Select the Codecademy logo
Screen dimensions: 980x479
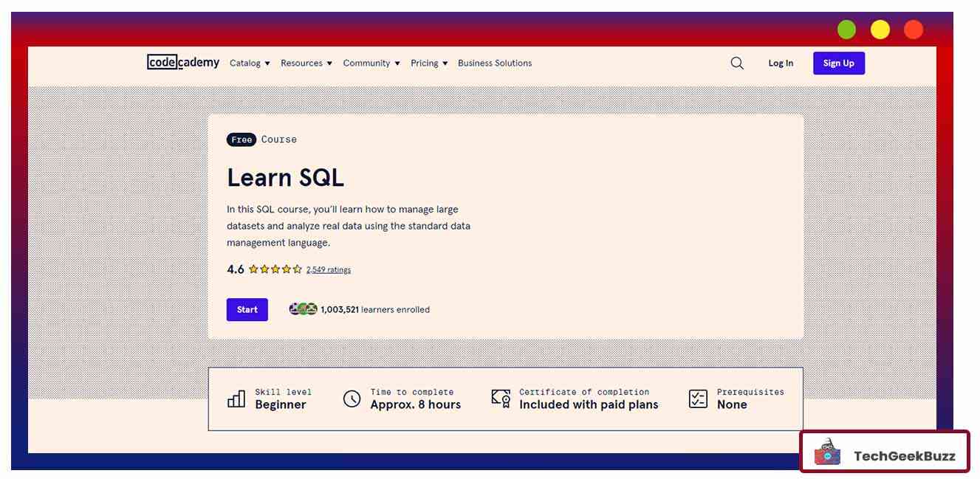182,62
